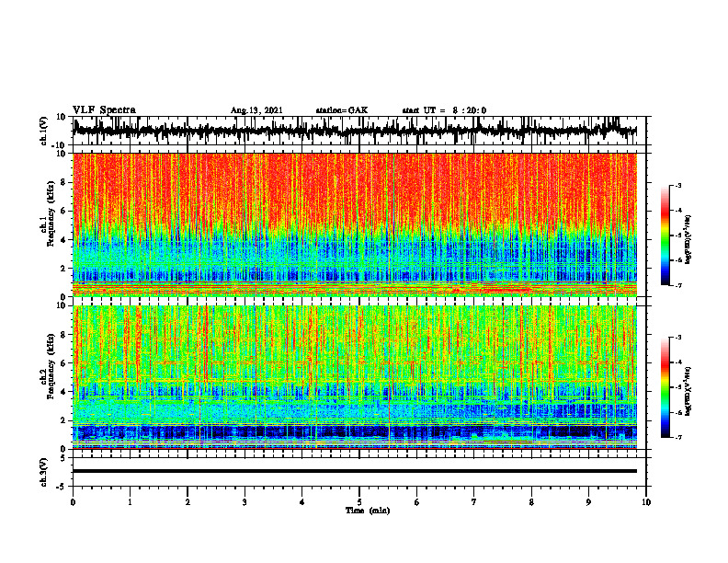This screenshot has width=728, height=563.
Task: Click the ch.1 spectrogram color scale bar
Action: pyautogui.click(x=665, y=236)
